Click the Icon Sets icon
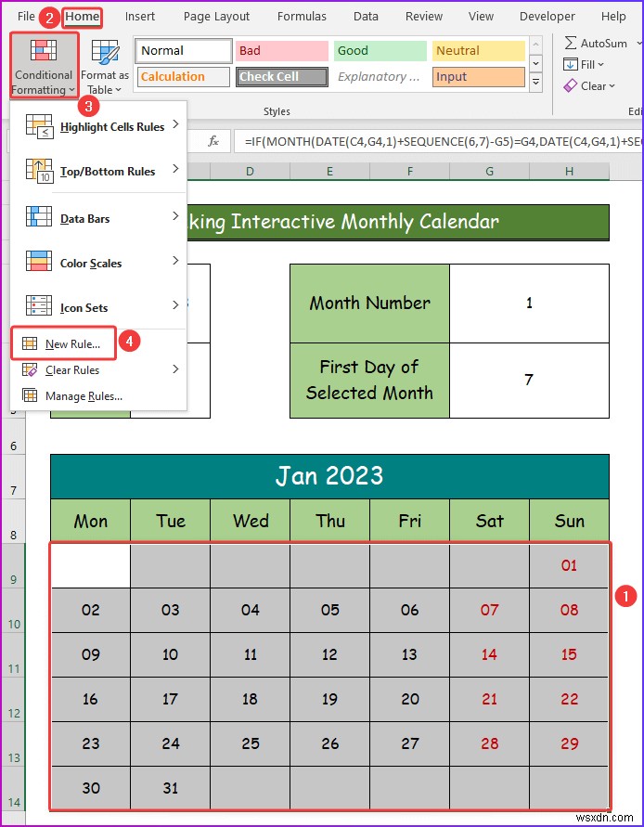This screenshot has width=644, height=827. pos(39,307)
